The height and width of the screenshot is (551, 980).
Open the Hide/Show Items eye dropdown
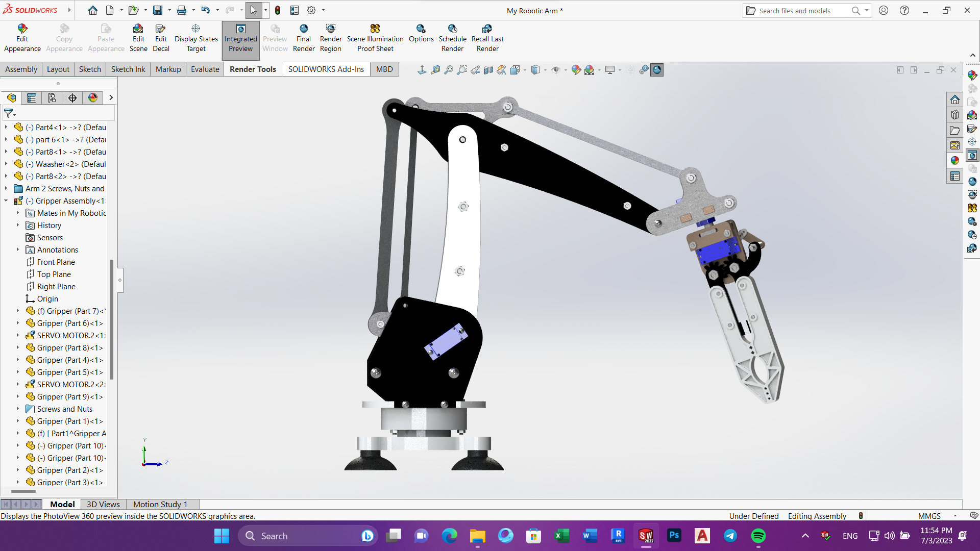566,70
